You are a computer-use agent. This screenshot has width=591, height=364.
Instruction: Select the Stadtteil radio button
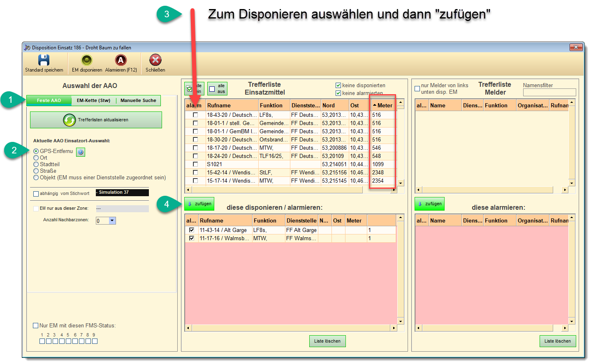pos(36,165)
